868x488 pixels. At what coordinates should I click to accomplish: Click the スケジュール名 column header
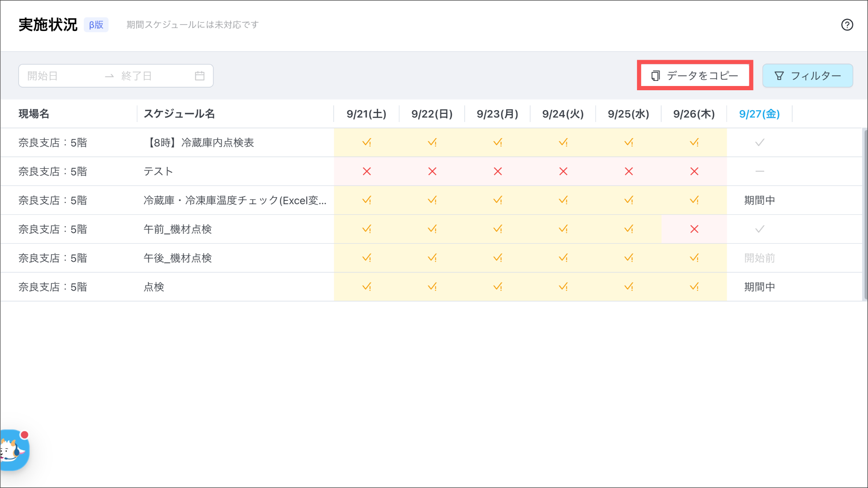179,114
